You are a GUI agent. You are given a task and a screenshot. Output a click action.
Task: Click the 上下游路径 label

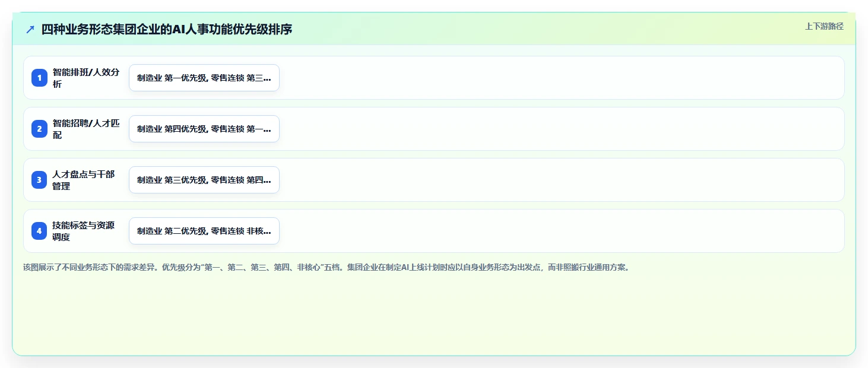(x=824, y=26)
